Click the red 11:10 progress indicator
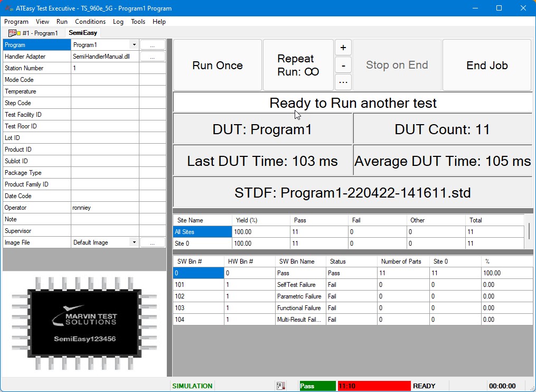 click(374, 386)
